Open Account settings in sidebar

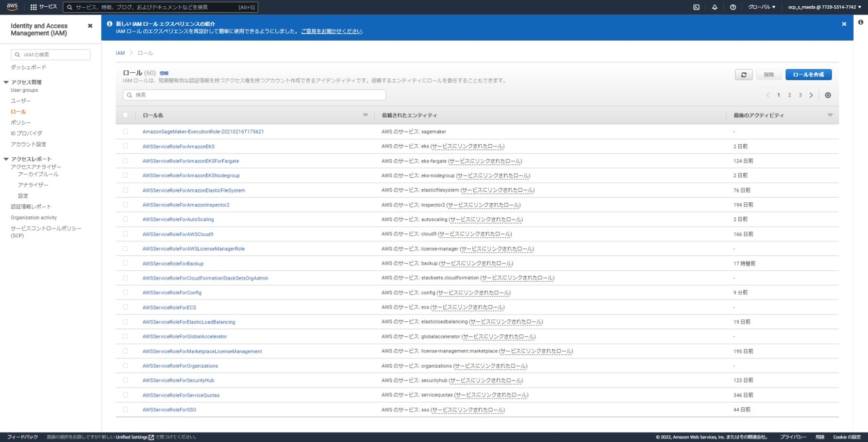(29, 145)
